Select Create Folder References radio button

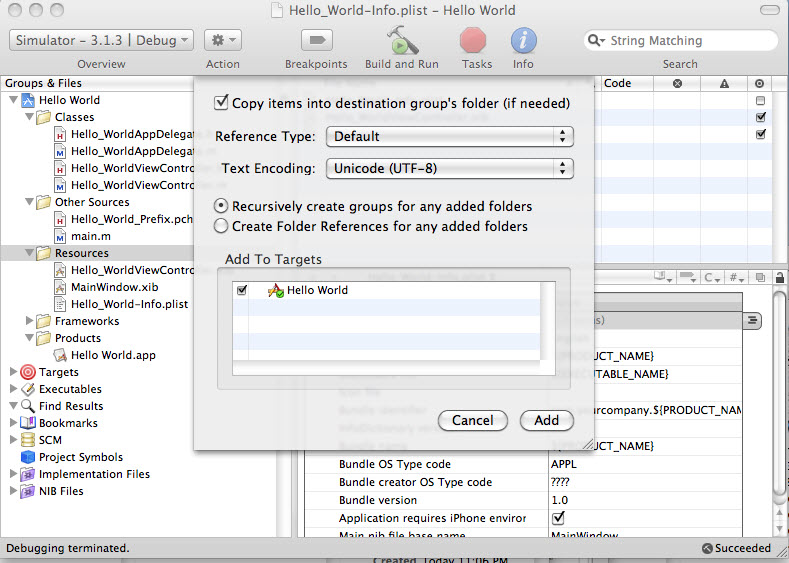click(221, 226)
